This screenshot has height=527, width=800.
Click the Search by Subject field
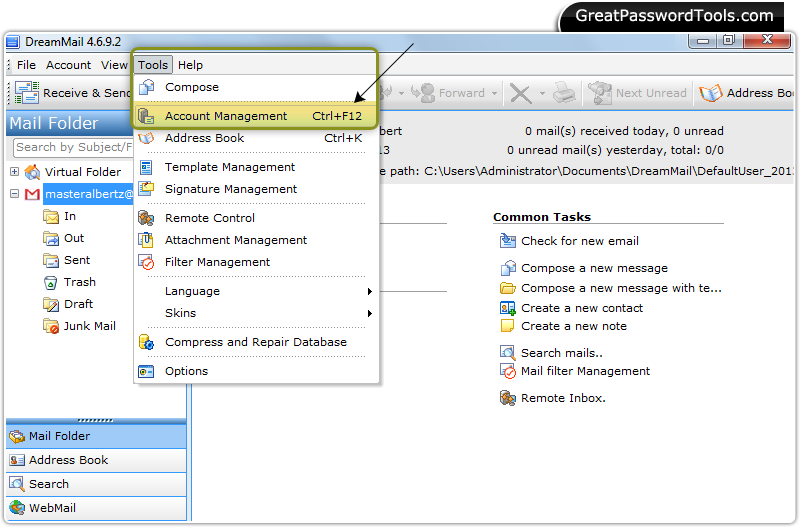pos(73,147)
